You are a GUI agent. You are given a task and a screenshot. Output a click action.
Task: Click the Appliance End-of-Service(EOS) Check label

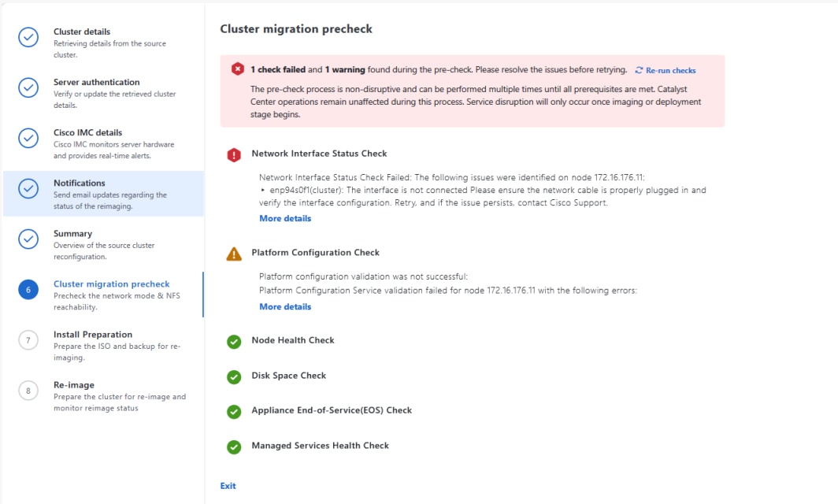tap(332, 410)
